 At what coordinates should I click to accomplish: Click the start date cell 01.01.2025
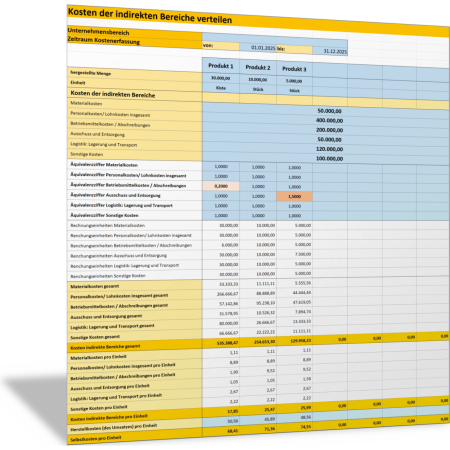(258, 48)
